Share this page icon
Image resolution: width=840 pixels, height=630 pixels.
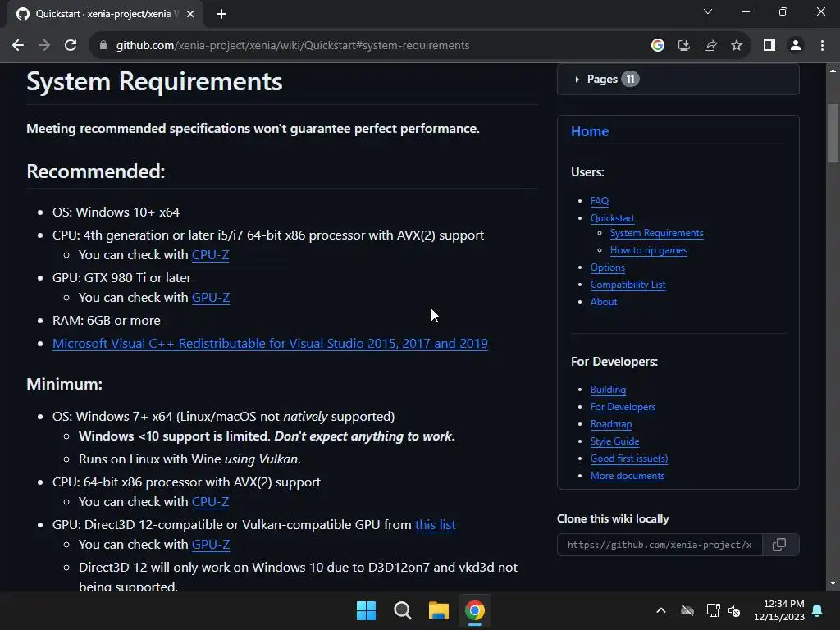[x=710, y=46]
